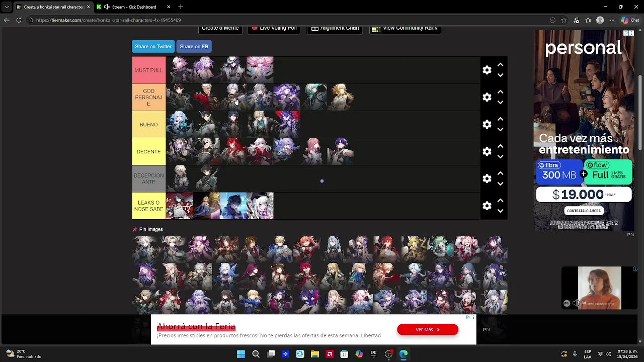Image resolution: width=644 pixels, height=362 pixels.
Task: Go back in browser history
Action: (7, 20)
